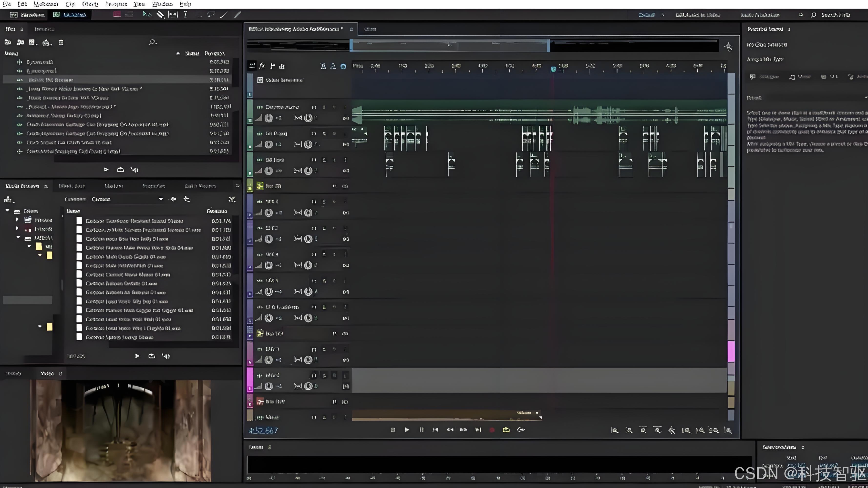Screen dimensions: 868x488
Task: Open the Contents dropdown in Media Browser
Action: [x=161, y=199]
